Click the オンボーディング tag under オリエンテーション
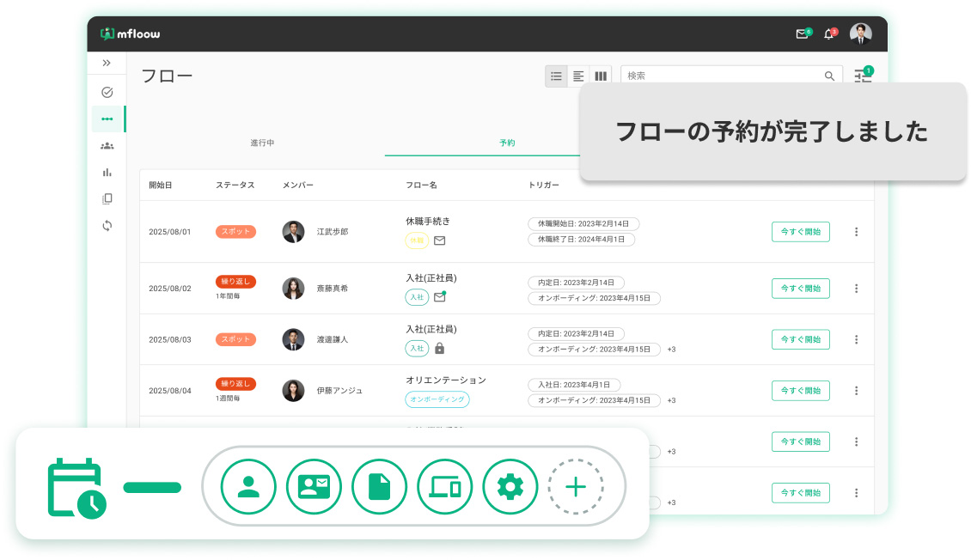 click(437, 399)
